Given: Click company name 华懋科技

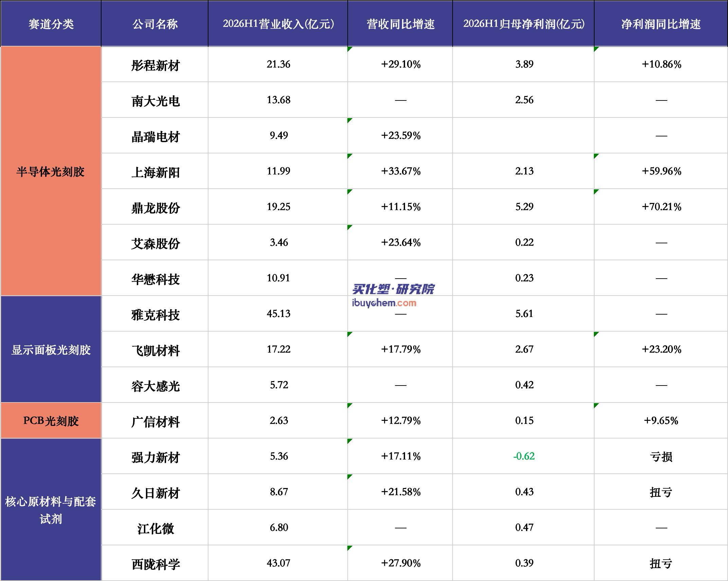Looking at the screenshot, I should coord(156,279).
